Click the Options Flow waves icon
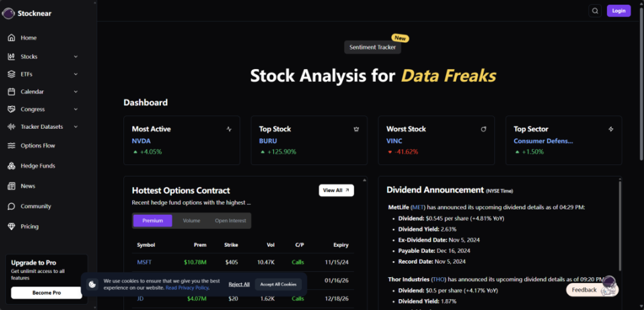Image resolution: width=644 pixels, height=310 pixels. tap(11, 146)
